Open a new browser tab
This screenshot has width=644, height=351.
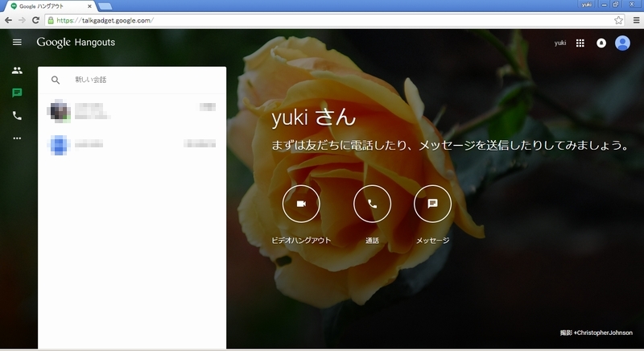105,6
